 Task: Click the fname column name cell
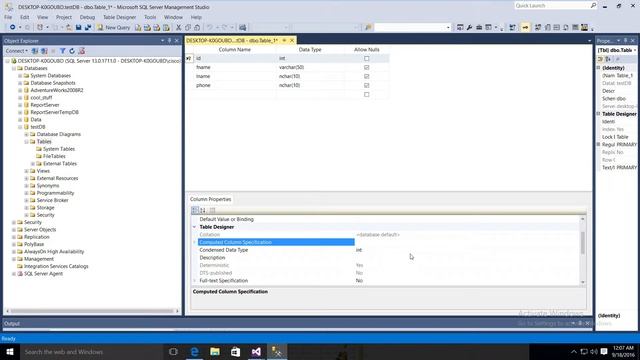coord(235,67)
